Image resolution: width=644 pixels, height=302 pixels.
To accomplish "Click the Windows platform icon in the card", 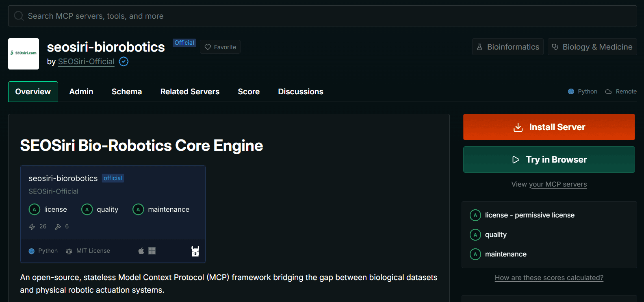I will click(152, 251).
